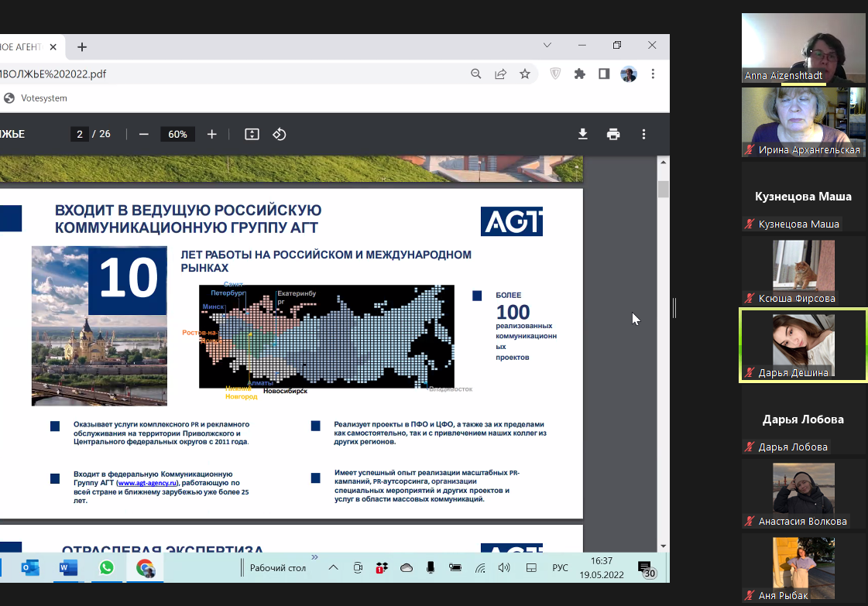This screenshot has height=606, width=868.
Task: Select Ирина Архангельская video tile
Action: 803,122
